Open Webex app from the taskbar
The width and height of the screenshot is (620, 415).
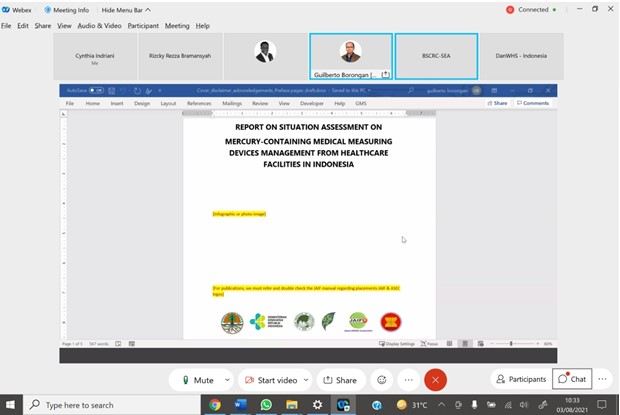(x=343, y=405)
